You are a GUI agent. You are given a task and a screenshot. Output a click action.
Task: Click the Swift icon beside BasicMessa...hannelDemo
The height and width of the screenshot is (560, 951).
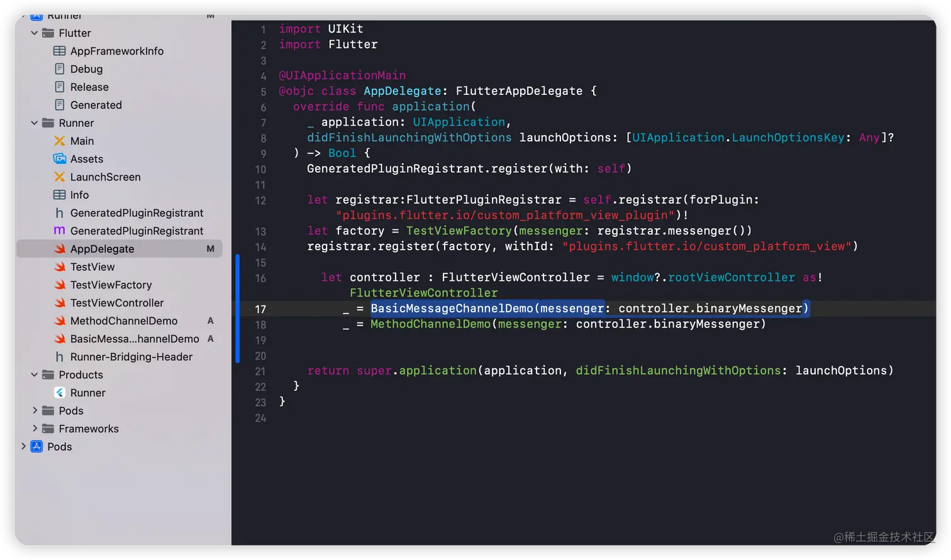[60, 339]
